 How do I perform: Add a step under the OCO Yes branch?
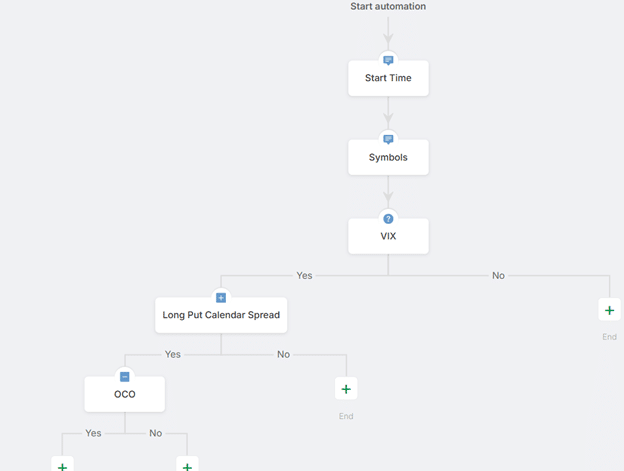tap(62, 466)
